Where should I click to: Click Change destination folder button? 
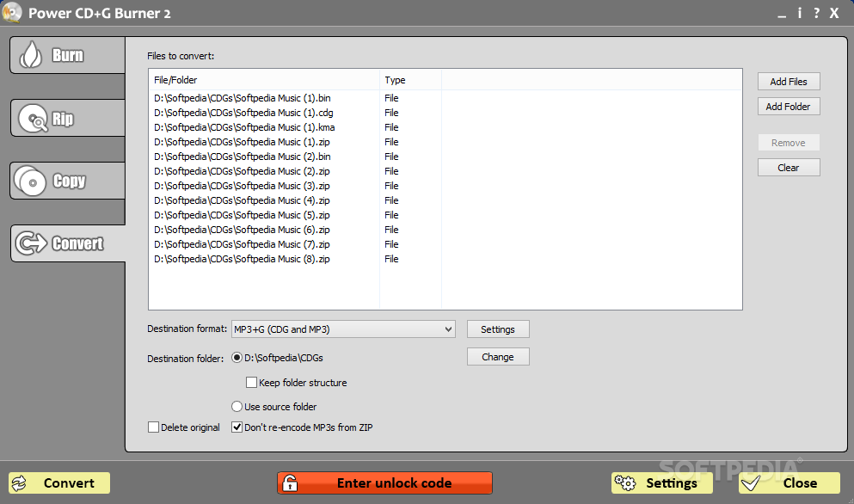coord(498,357)
